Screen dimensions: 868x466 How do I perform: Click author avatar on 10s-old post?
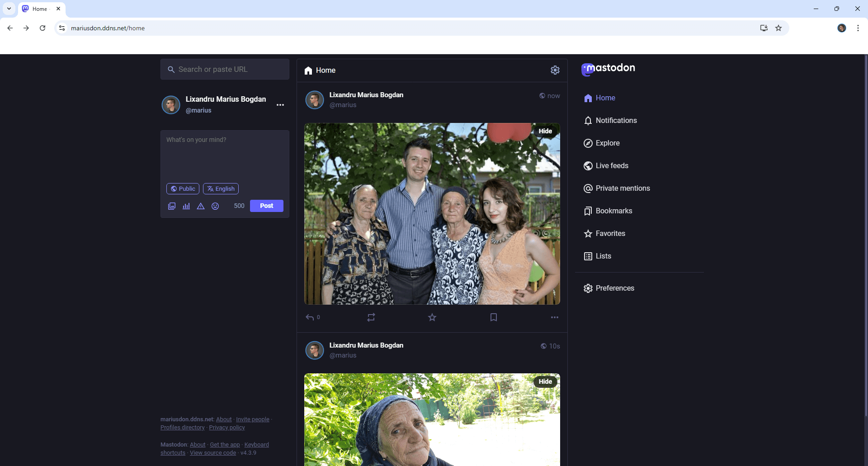[x=315, y=350]
